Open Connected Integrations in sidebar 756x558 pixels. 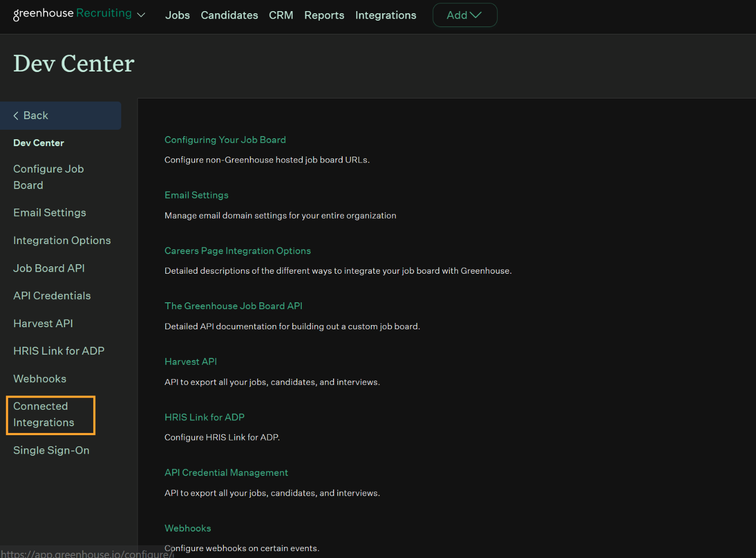[x=51, y=415]
